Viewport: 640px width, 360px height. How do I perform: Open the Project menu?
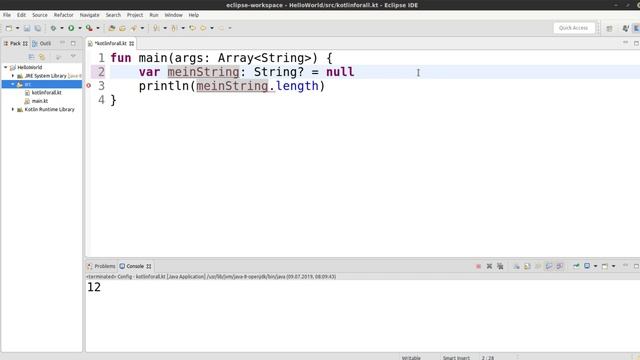pos(135,15)
